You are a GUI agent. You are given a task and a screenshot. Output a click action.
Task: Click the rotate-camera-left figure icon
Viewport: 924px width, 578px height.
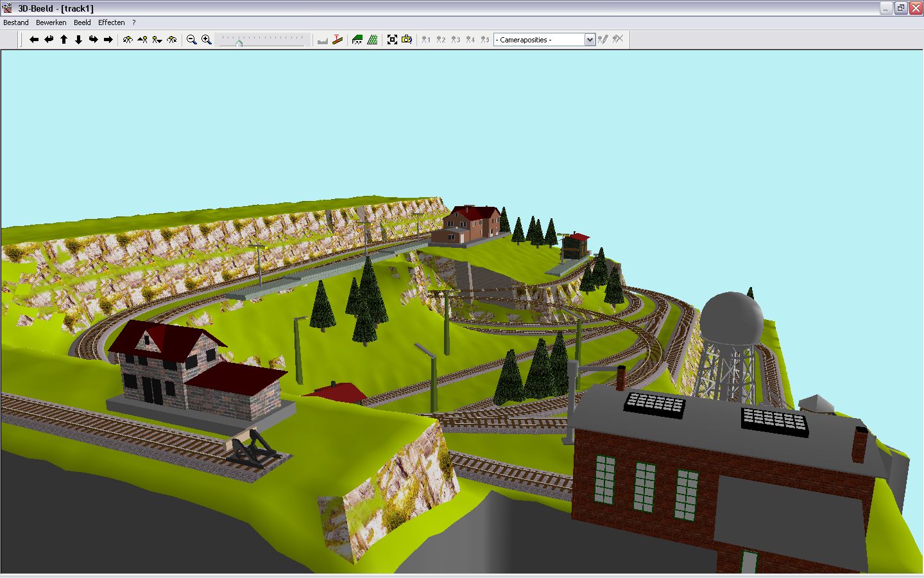point(128,40)
